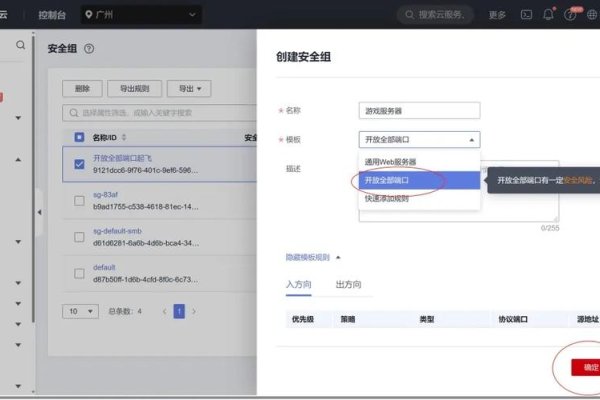Collapse the 隐藏模板规则 expander
Screen dimensions: 600x400
coord(313,257)
